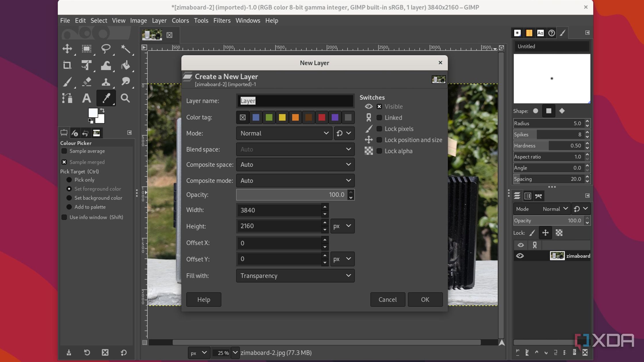Choose the blue color tag swatch
644x362 pixels.
point(256,118)
